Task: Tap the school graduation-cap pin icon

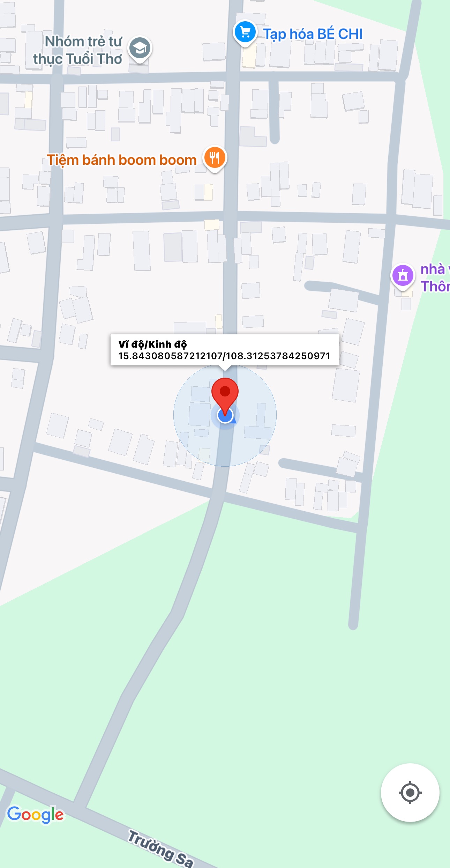Action: pyautogui.click(x=140, y=49)
